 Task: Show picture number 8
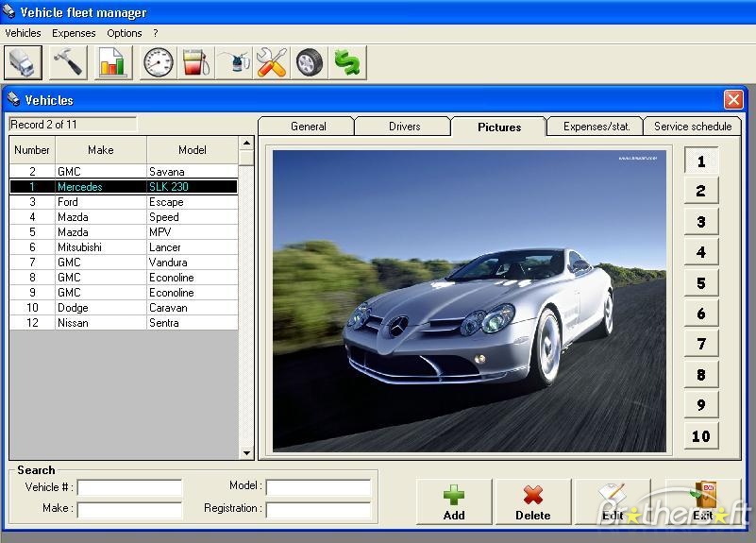[x=701, y=375]
